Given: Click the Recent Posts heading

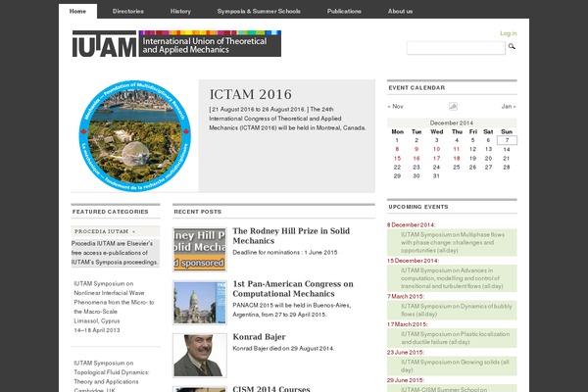Looking at the screenshot, I should coord(198,212).
